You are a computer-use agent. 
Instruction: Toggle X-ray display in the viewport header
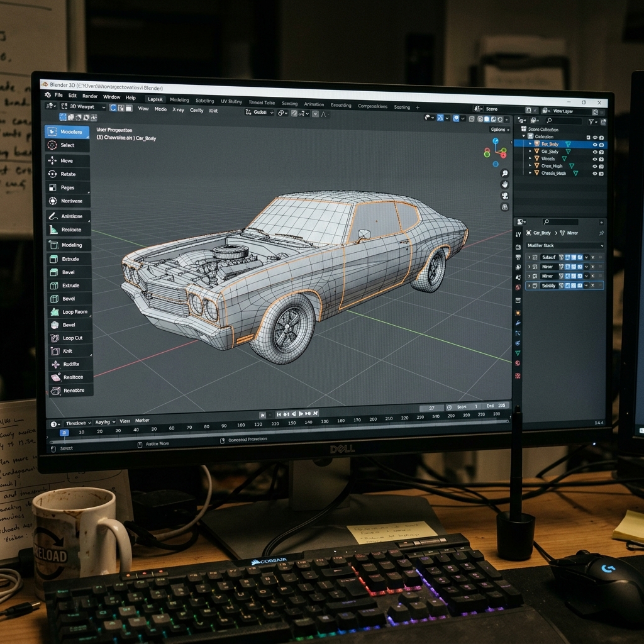tap(178, 109)
